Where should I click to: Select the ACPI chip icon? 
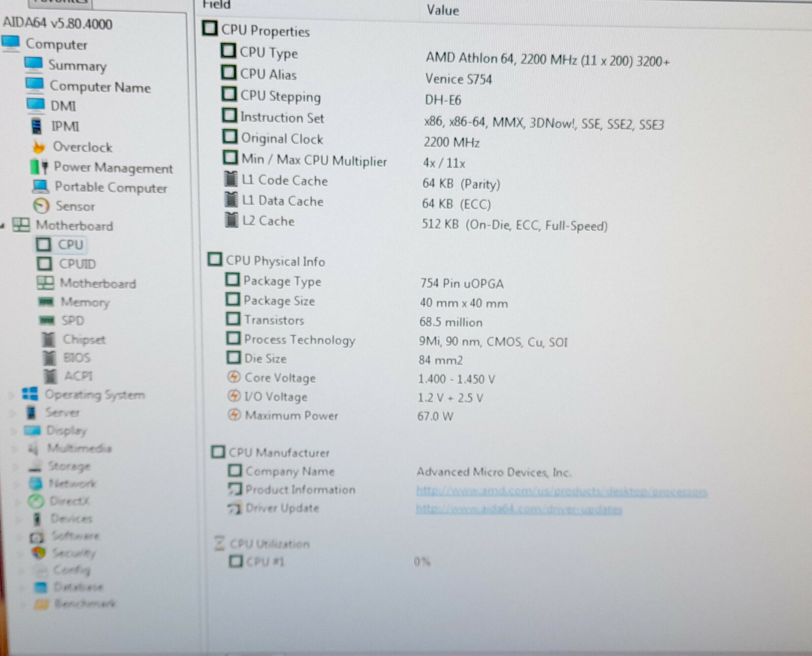(50, 376)
